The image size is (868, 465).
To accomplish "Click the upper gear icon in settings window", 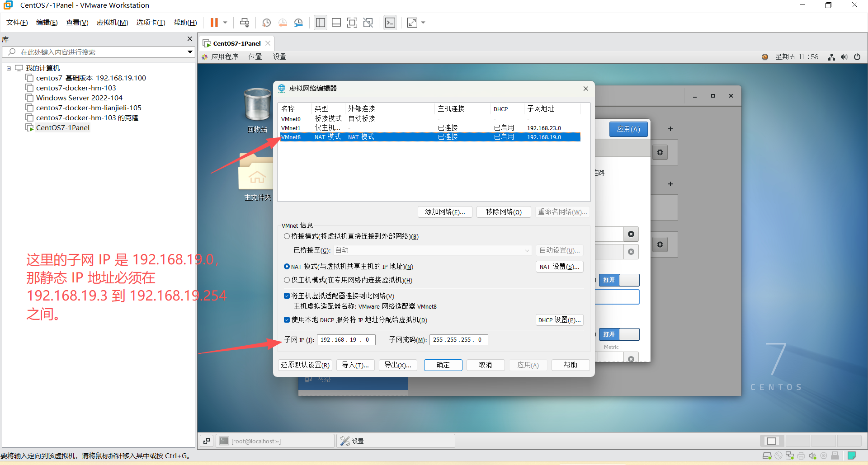I will click(x=660, y=152).
